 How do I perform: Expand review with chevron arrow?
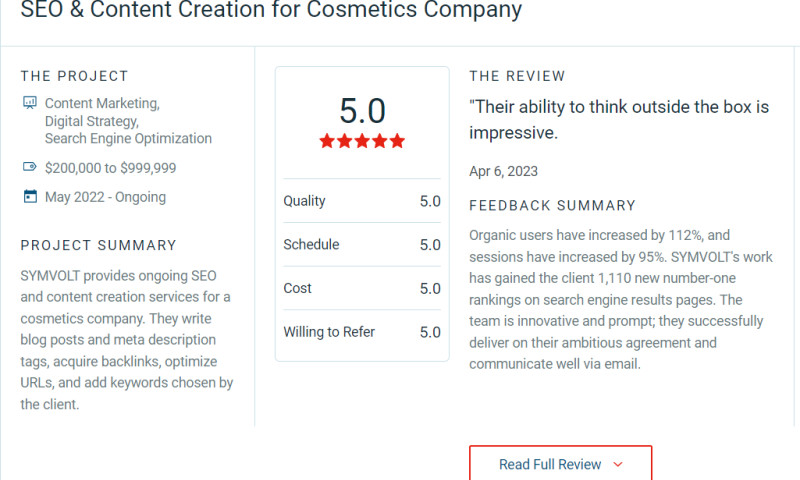[617, 465]
